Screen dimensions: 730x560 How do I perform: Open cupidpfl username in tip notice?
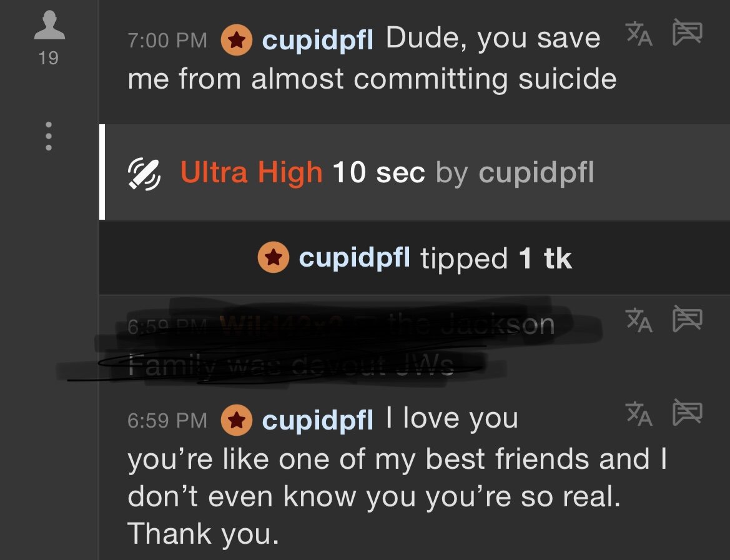354,257
